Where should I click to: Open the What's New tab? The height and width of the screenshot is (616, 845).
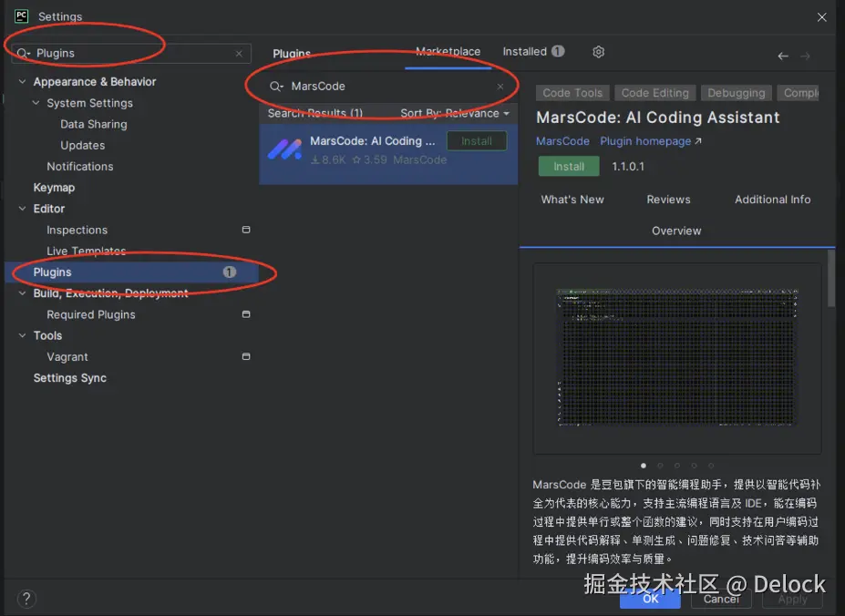572,200
